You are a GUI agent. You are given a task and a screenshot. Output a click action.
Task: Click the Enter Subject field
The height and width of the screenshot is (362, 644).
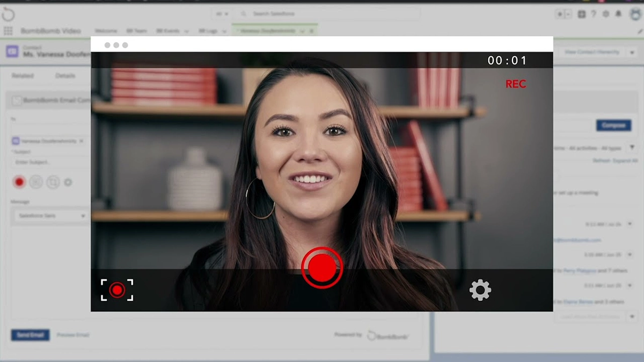tap(51, 161)
